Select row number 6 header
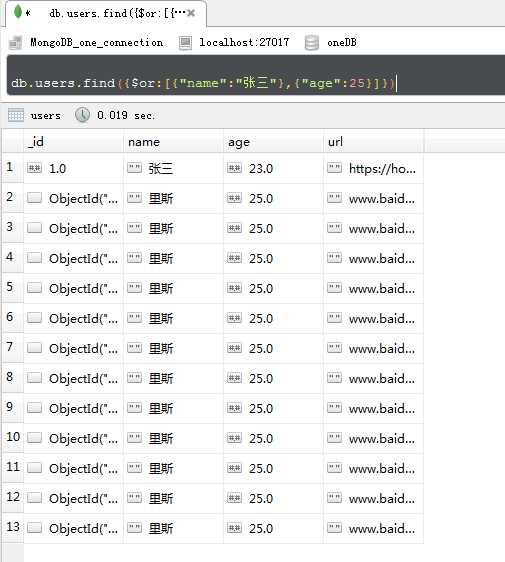 pyautogui.click(x=13, y=318)
